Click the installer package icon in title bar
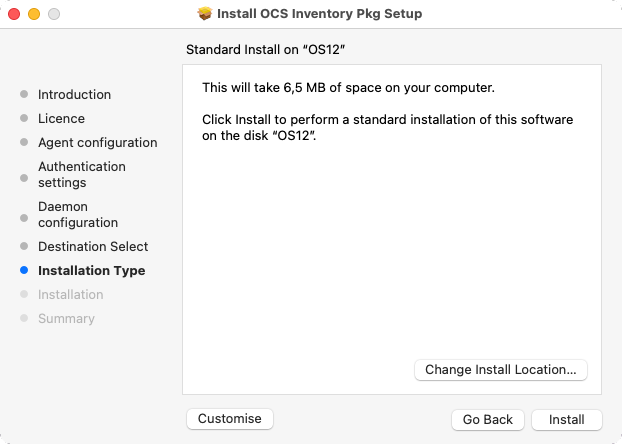The image size is (622, 444). pyautogui.click(x=205, y=13)
